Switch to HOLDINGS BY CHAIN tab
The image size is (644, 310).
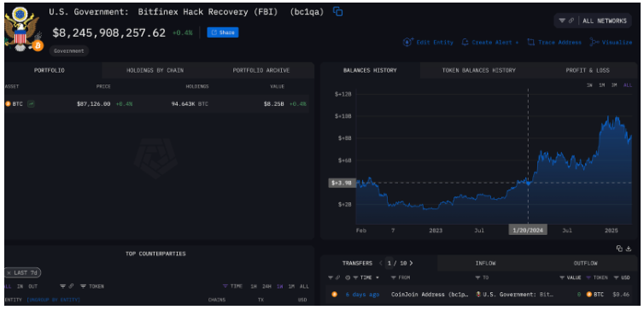tap(155, 70)
